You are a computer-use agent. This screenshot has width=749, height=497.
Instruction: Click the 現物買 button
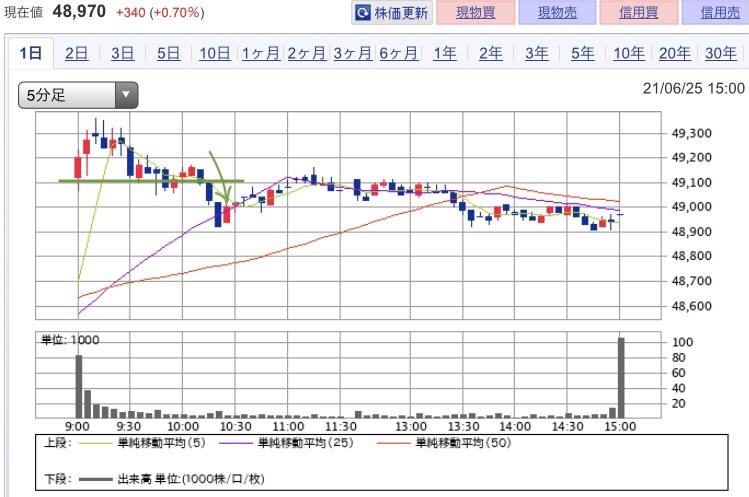pos(475,12)
